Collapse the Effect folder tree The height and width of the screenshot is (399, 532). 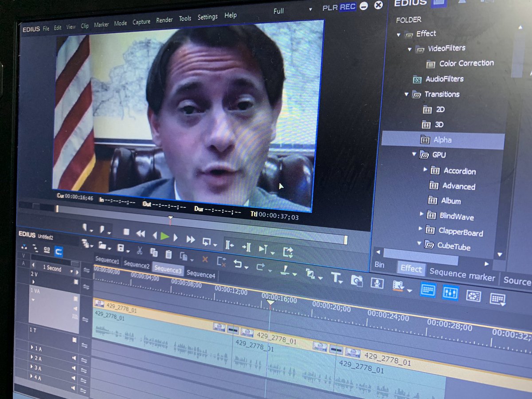[399, 35]
